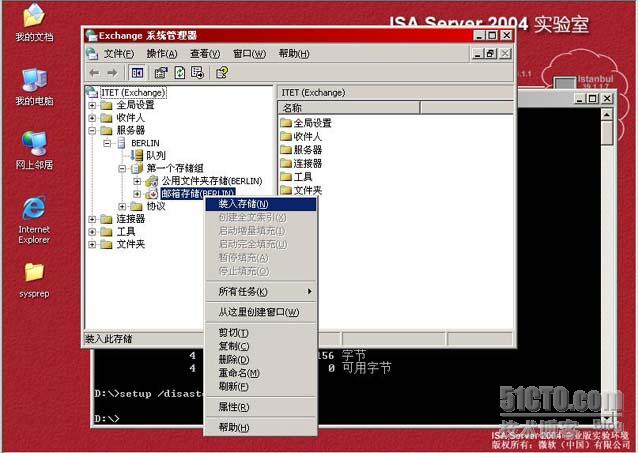
Task: Click the Properties toolbar icon
Action: [x=160, y=72]
